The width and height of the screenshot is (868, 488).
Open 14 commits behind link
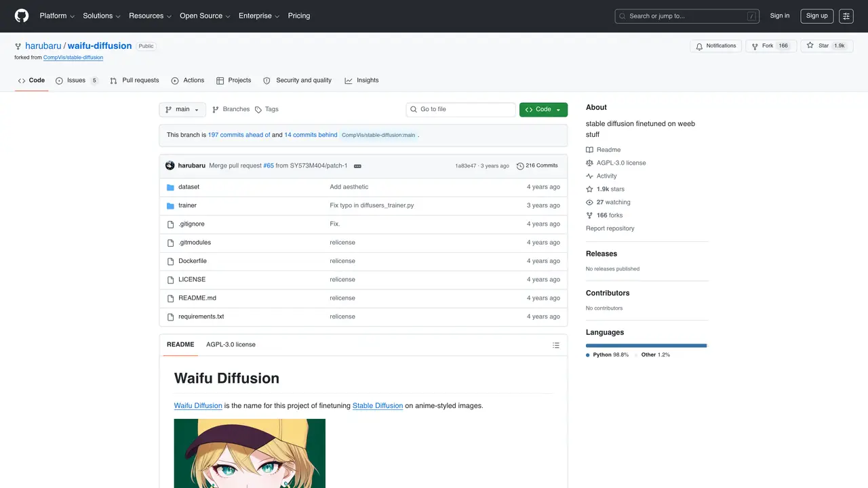[311, 135]
